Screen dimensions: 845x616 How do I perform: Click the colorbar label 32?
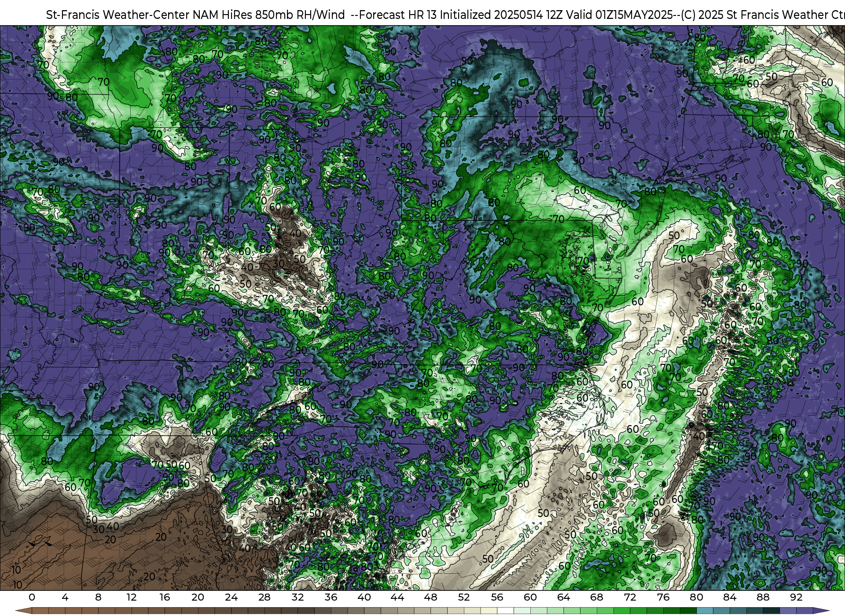[x=298, y=597]
